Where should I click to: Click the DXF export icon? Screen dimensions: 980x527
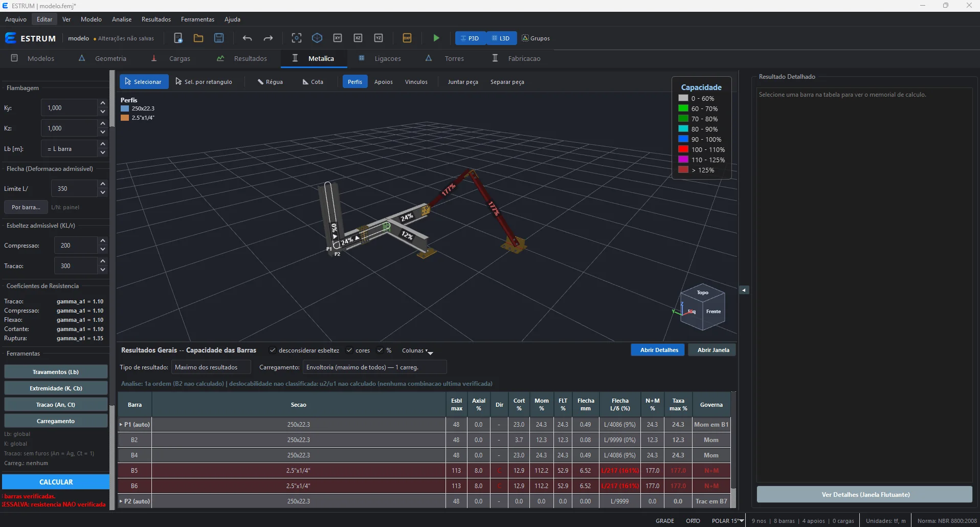[x=407, y=38]
